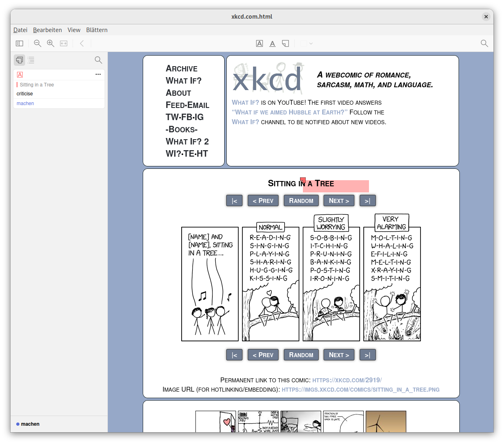Screen dimensions: 504x444
Task: Click the Sitting in a Tree comic image
Action: [x=301, y=278]
